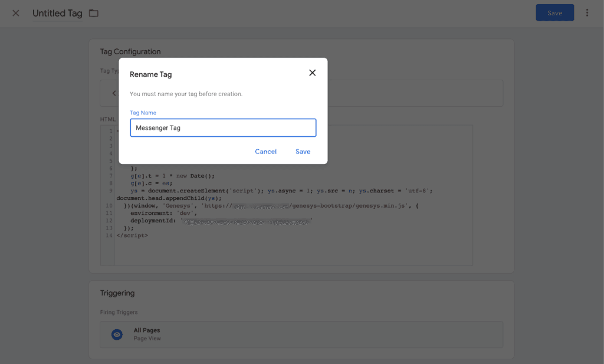Open the options menu in the top bar
The width and height of the screenshot is (604, 364).
point(587,12)
